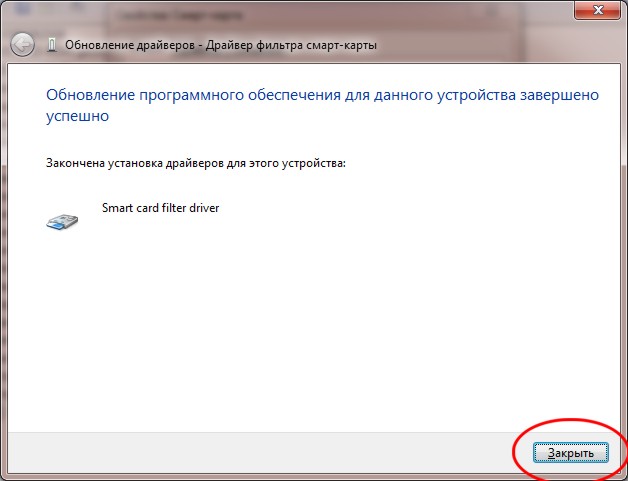Select the Smart card filter driver label
Viewport: 628px width, 481px height.
[x=160, y=208]
